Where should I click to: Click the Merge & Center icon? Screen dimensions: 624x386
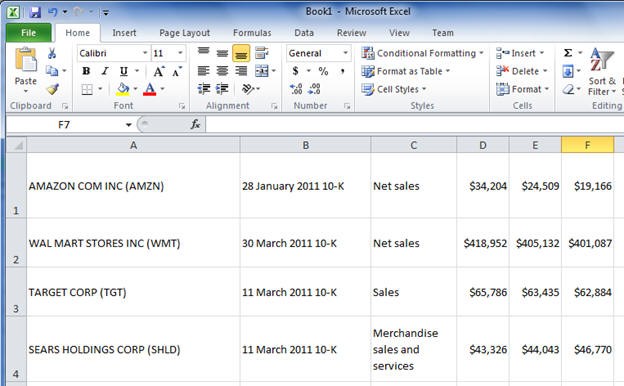point(262,71)
